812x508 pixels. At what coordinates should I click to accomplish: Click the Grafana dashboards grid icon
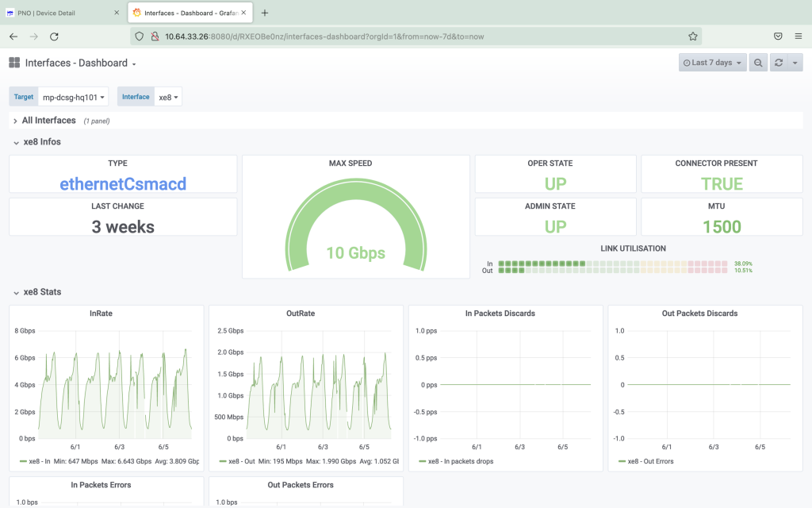point(14,63)
